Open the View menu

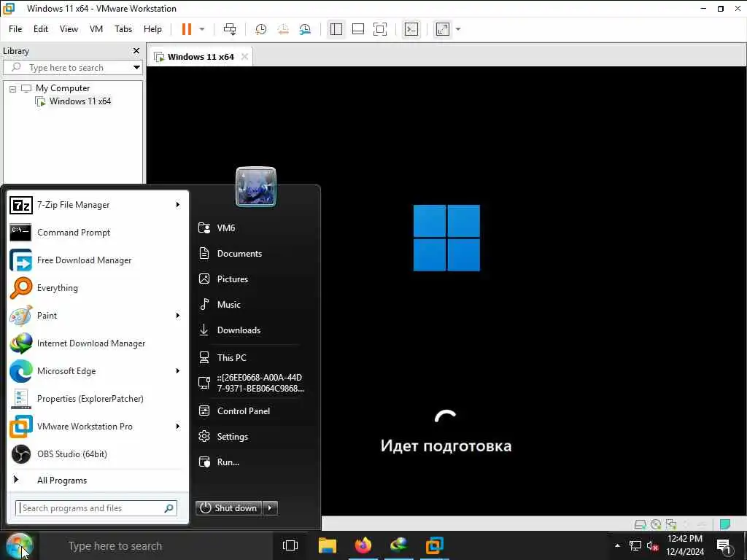(69, 29)
